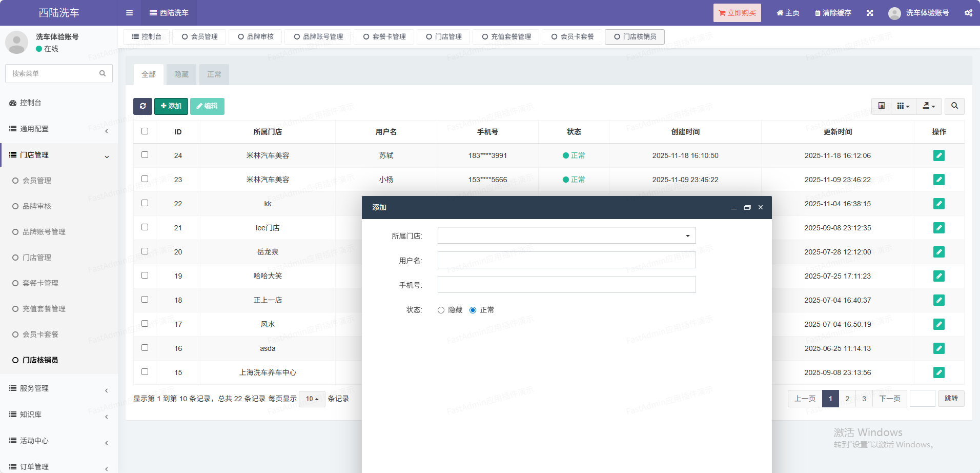Click the green 添加 button

171,106
